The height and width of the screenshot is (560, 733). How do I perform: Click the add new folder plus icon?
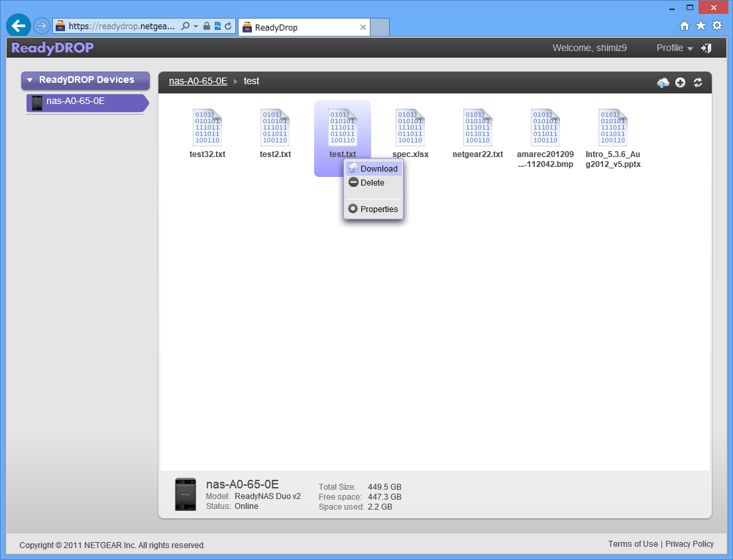tap(680, 83)
